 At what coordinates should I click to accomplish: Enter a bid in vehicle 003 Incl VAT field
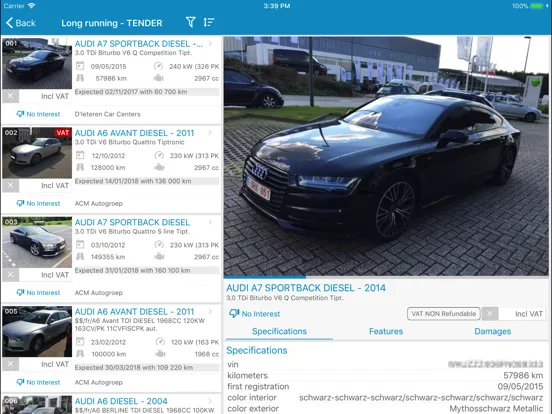point(45,275)
